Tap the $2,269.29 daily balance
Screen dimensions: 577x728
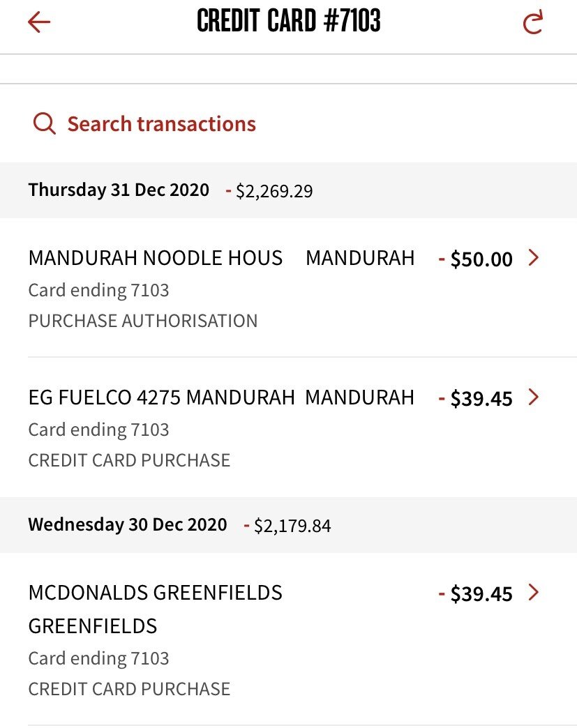point(273,191)
